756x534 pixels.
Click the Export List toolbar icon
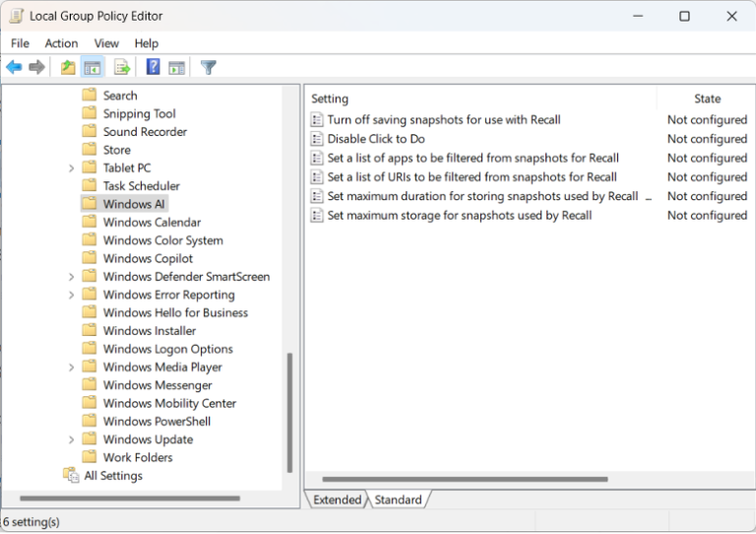pyautogui.click(x=122, y=67)
